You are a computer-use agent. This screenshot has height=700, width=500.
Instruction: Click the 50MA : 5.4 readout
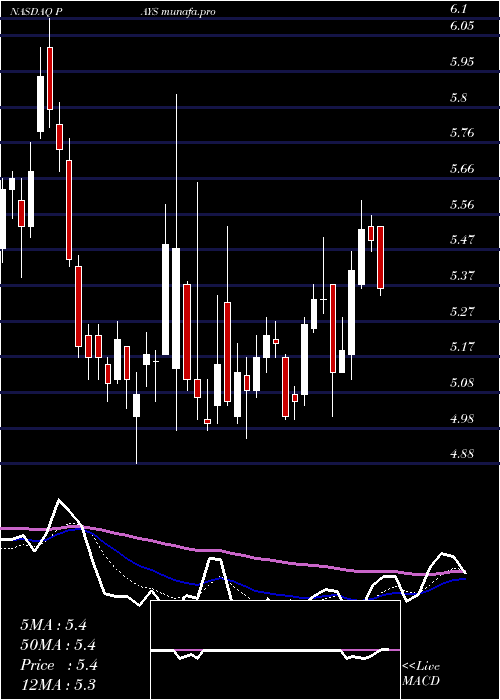point(58,645)
